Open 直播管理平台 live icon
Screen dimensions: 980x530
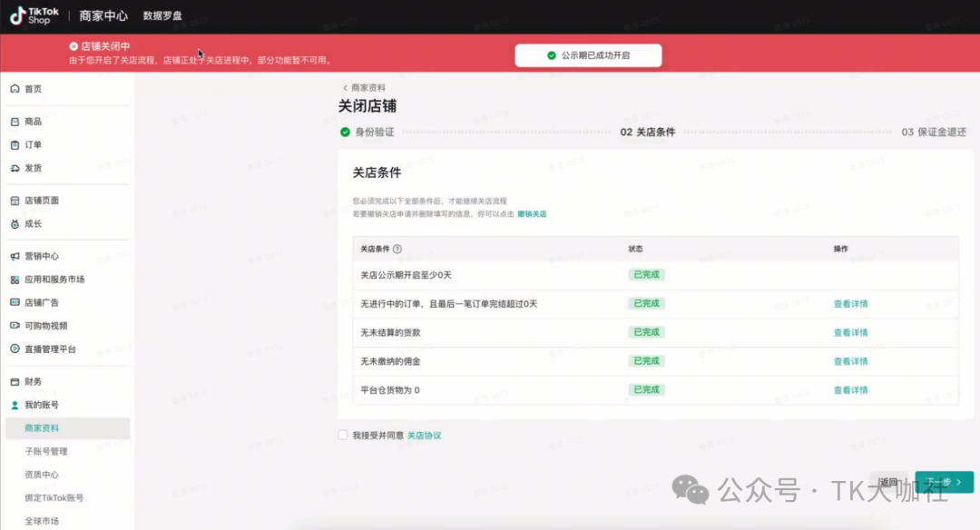15,349
